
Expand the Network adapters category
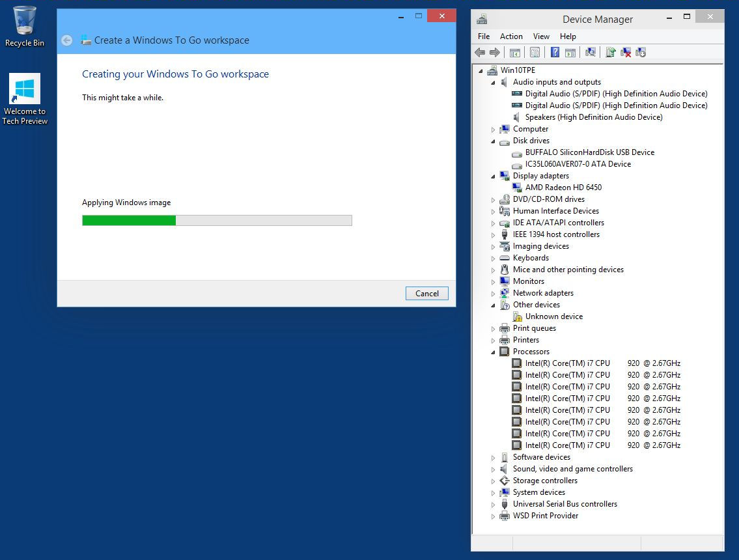pos(493,294)
